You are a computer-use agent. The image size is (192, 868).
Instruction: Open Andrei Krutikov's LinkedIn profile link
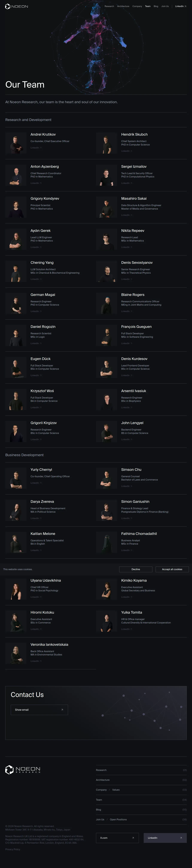[36, 148]
